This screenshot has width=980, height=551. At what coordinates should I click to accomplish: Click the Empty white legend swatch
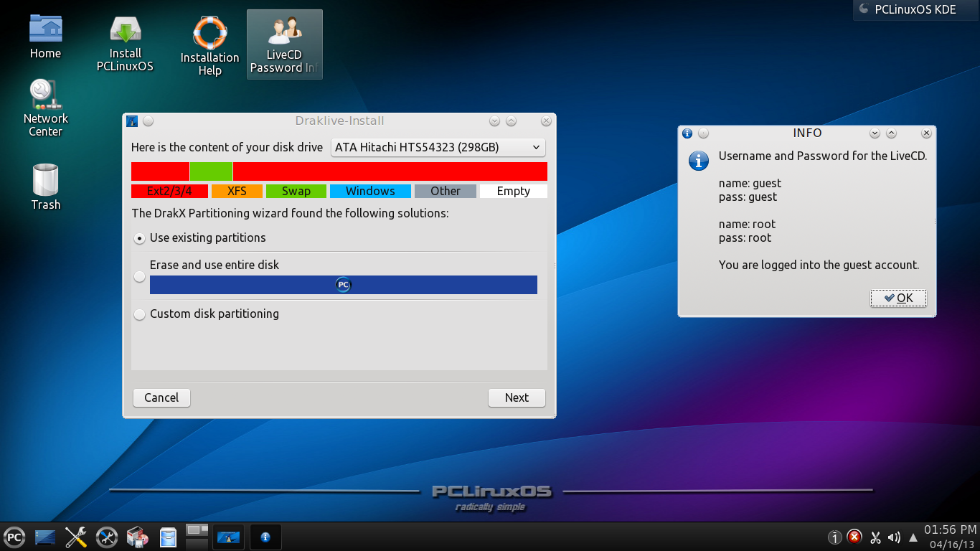(x=513, y=192)
